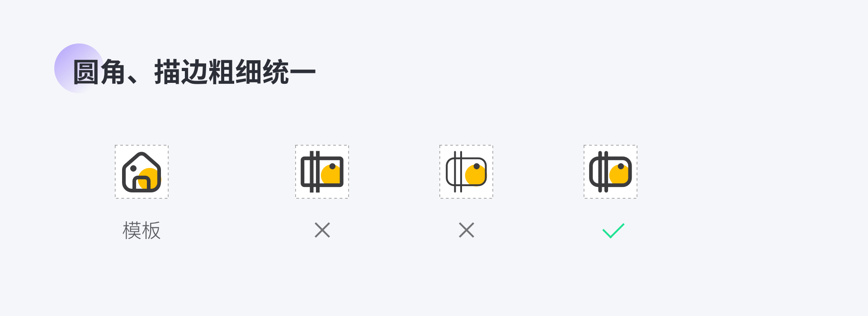
Task: Select the sharp-cornered thick-stroke card icon
Action: (x=322, y=172)
